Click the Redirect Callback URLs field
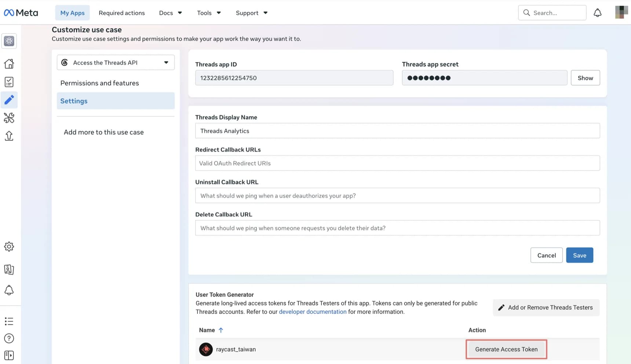 pos(398,163)
